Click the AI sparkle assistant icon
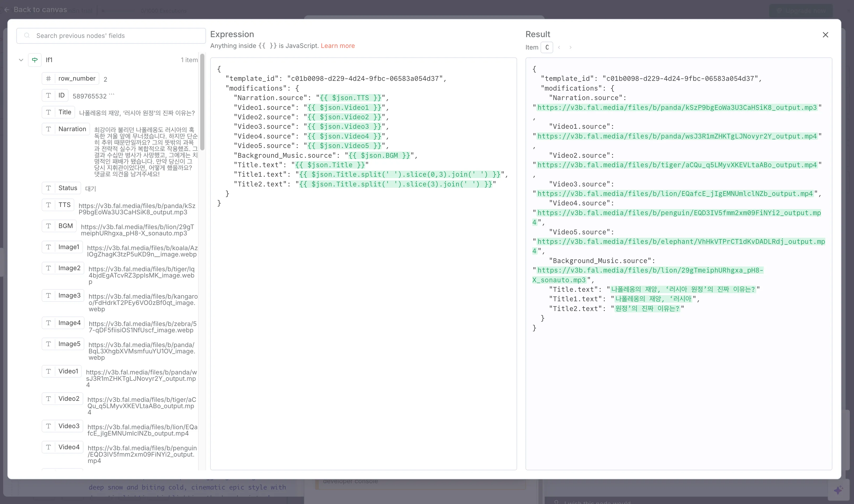 838,490
